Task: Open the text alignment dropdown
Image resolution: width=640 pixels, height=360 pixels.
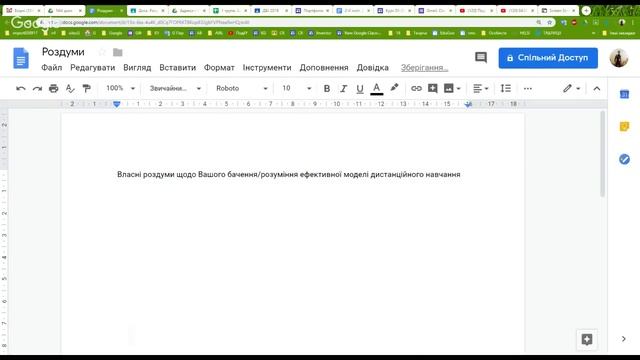Action: 480,88
